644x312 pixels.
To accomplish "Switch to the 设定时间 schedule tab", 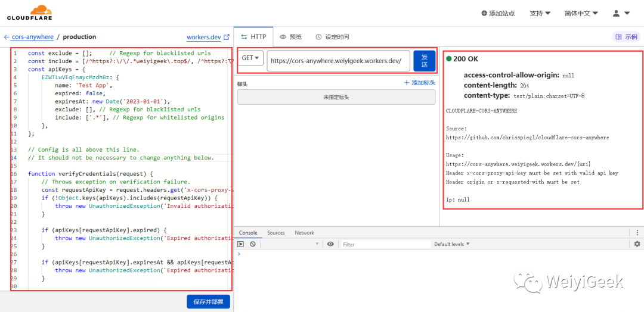I will 332,37.
